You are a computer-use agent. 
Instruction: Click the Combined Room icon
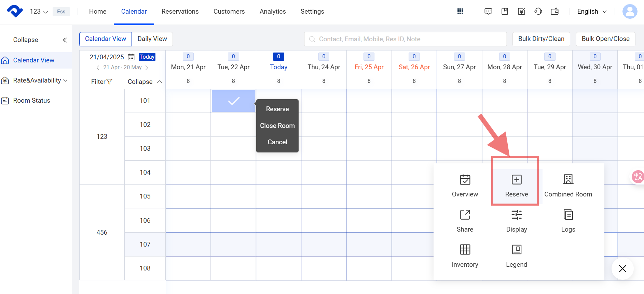(568, 180)
